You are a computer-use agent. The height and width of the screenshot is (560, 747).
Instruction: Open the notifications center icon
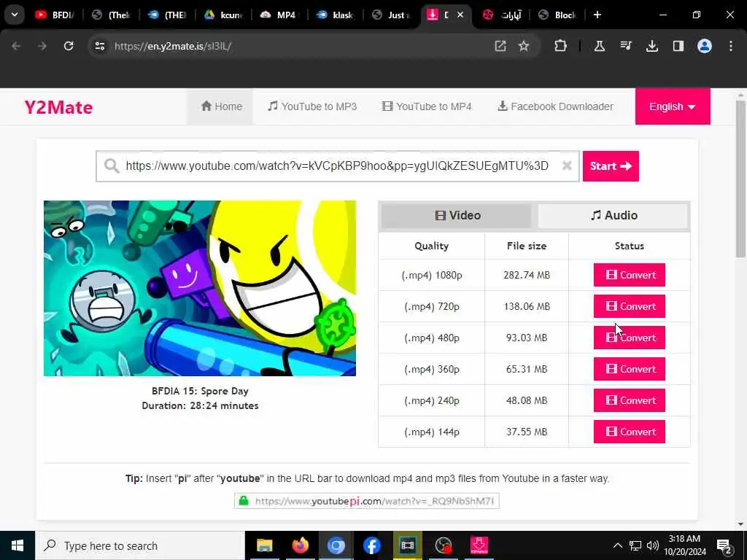724,545
